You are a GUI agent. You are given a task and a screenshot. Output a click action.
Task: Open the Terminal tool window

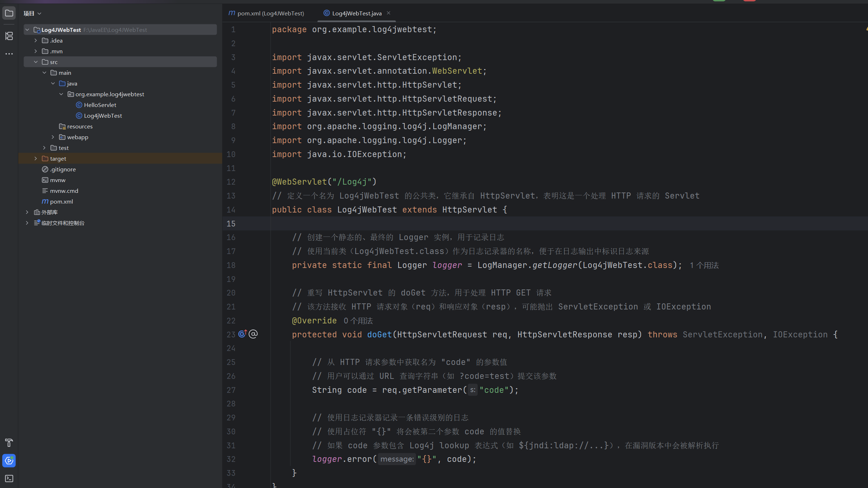9,478
